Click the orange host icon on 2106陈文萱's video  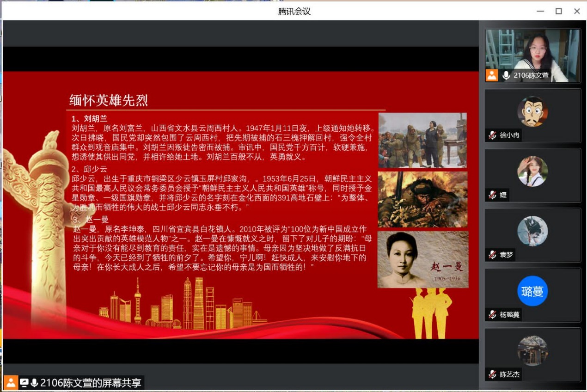click(492, 75)
